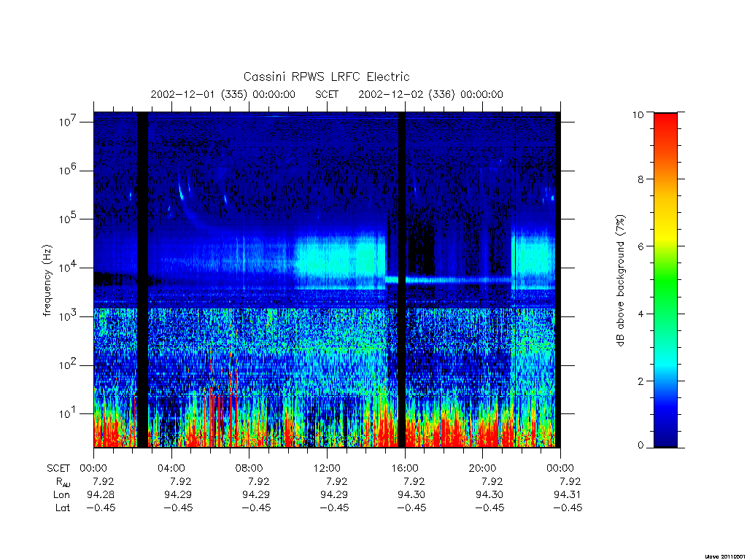Click the 94.30 longitude under 16:00
Screen dimensions: 747x560
(411, 495)
